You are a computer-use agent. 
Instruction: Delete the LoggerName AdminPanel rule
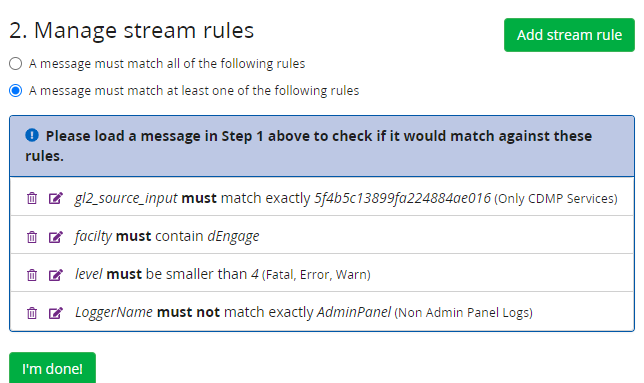coord(32,313)
